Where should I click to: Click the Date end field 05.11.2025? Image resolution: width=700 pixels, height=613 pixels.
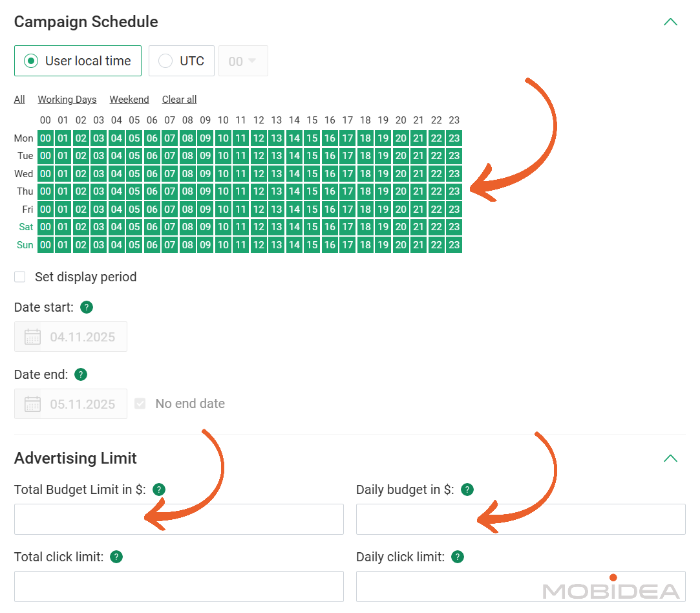[70, 404]
